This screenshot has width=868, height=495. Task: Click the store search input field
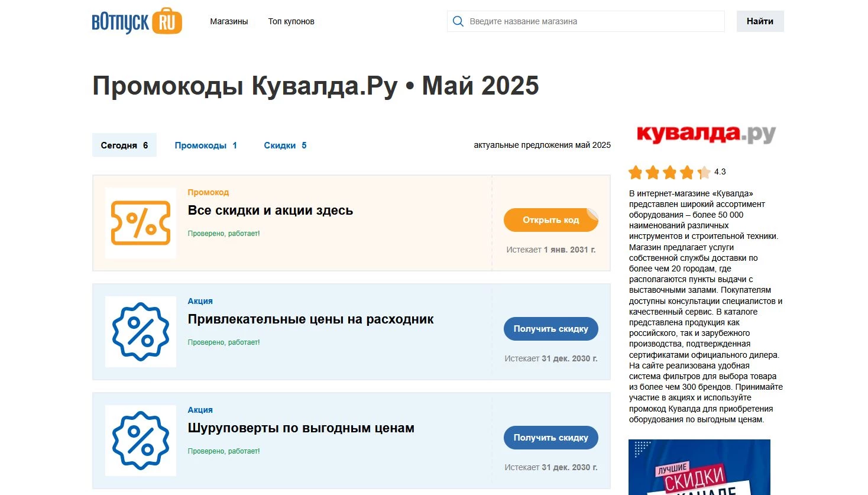[x=585, y=21]
